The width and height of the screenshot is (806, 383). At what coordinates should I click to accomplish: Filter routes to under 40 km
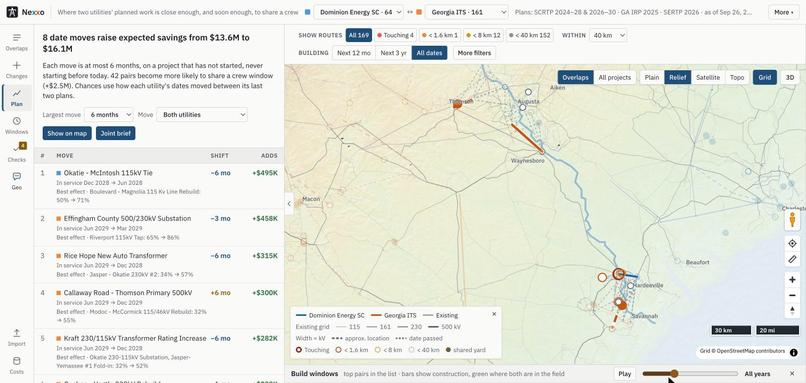(529, 35)
